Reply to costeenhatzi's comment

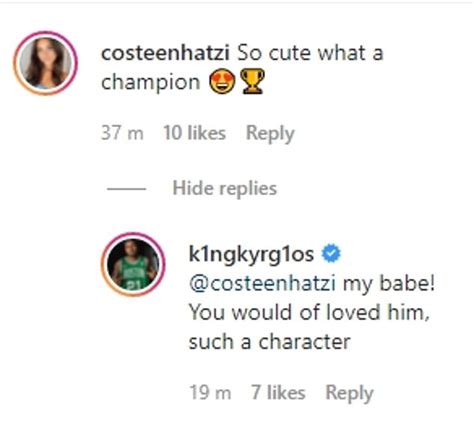click(270, 134)
